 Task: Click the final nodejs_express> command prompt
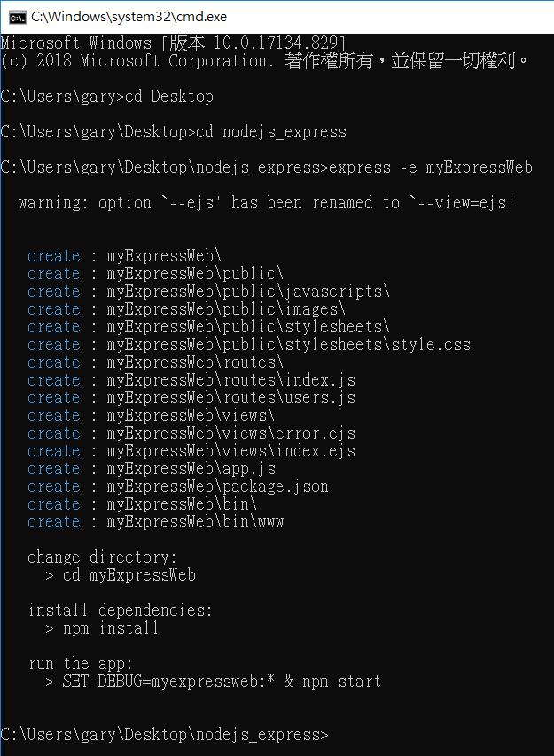click(164, 735)
